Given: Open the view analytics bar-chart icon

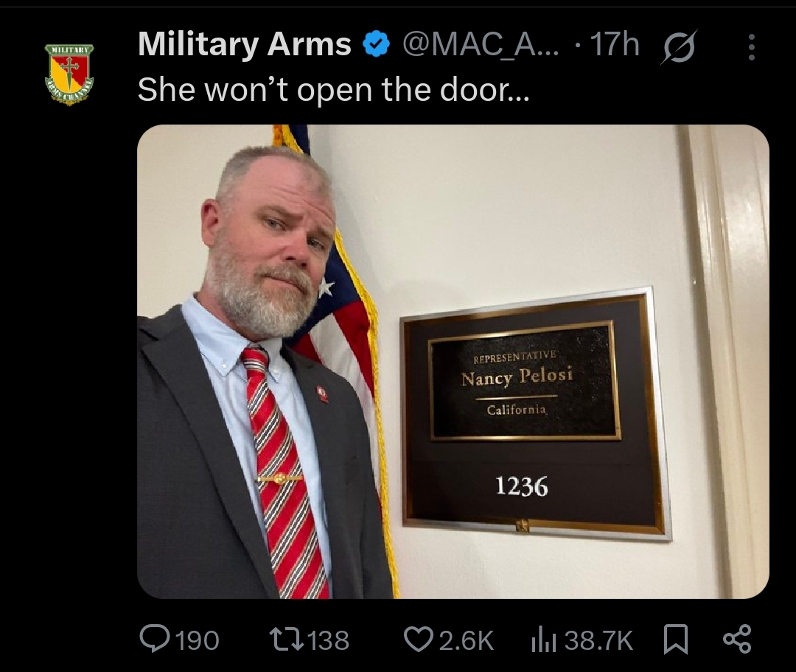Looking at the screenshot, I should coord(544,640).
